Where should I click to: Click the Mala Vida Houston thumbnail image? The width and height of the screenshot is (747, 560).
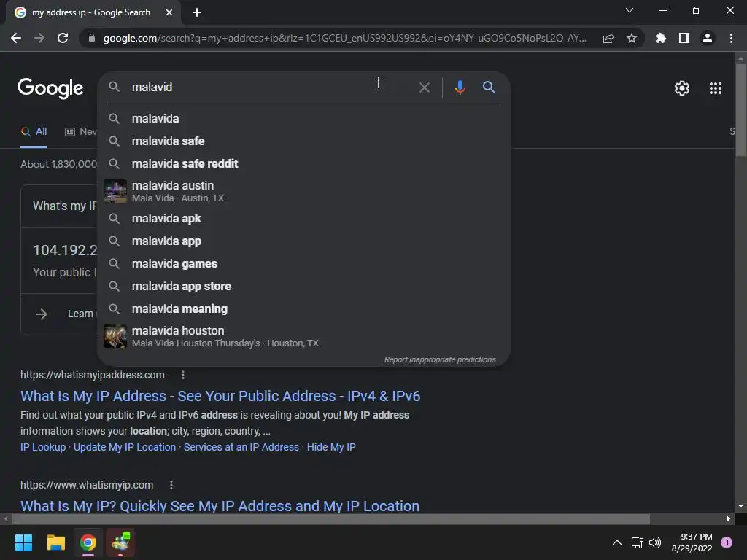coord(115,336)
